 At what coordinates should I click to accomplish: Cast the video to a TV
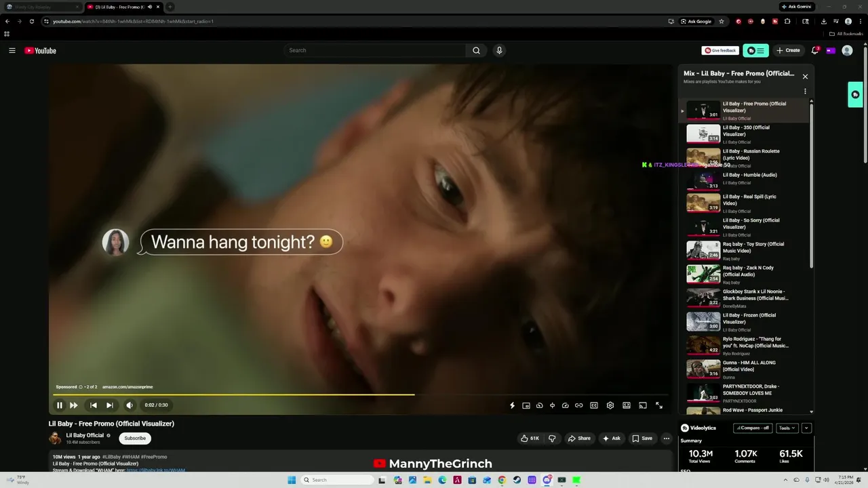click(643, 405)
